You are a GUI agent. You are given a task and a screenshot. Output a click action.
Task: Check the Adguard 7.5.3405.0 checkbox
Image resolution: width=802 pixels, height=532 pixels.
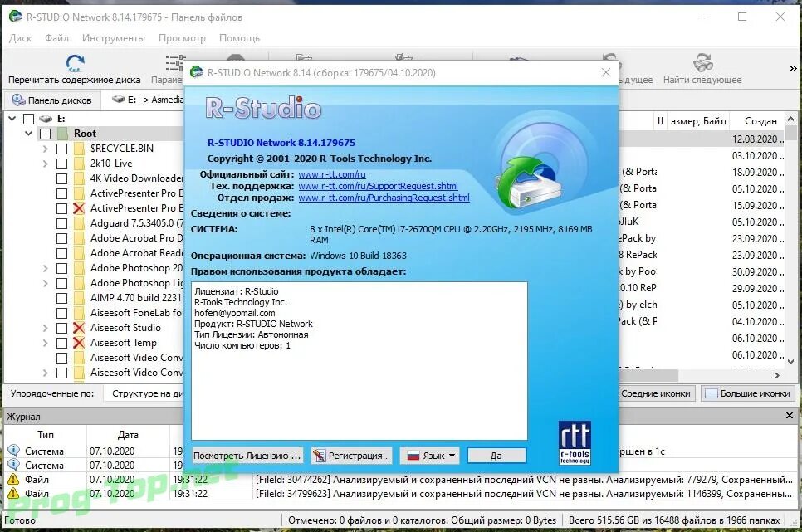pos(62,223)
